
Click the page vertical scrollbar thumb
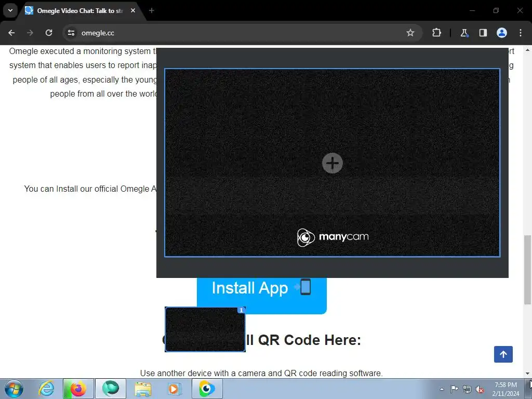click(x=527, y=270)
